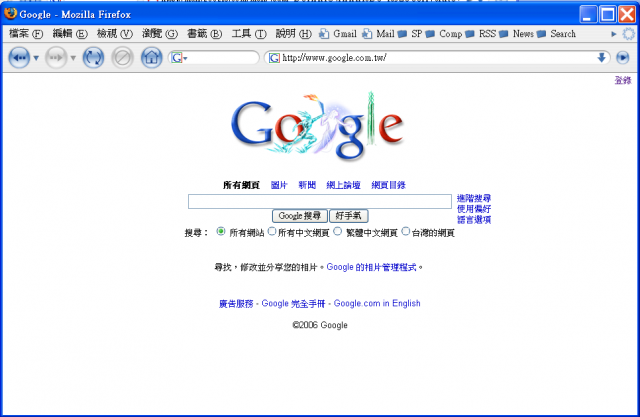Screen dimensions: 640x417
Task: Click the Stop loading button
Action: point(122,58)
